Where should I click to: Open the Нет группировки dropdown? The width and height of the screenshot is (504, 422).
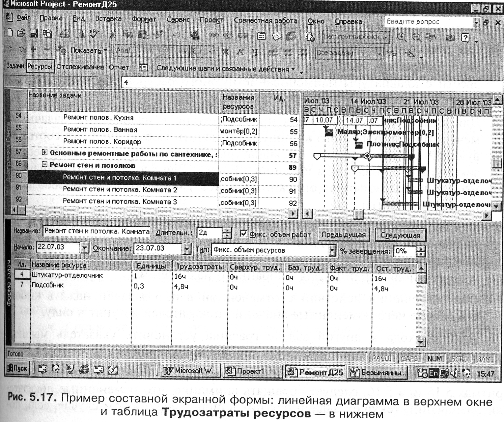point(386,37)
